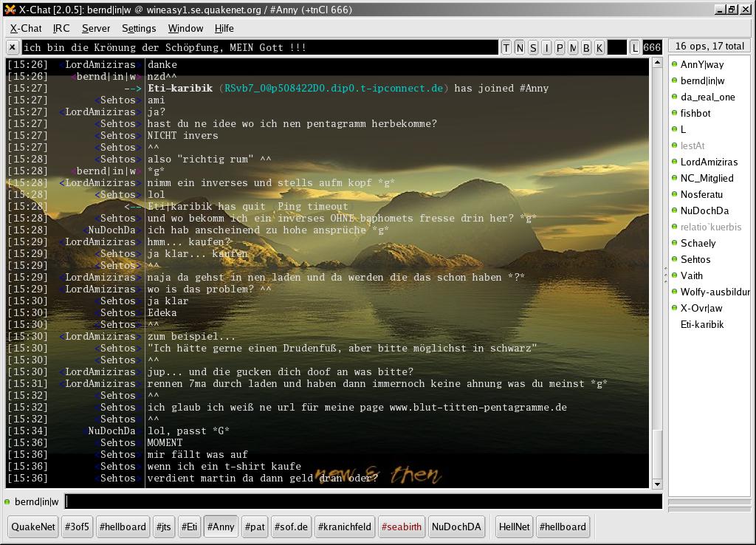Open the X-Chat menu

(26, 28)
